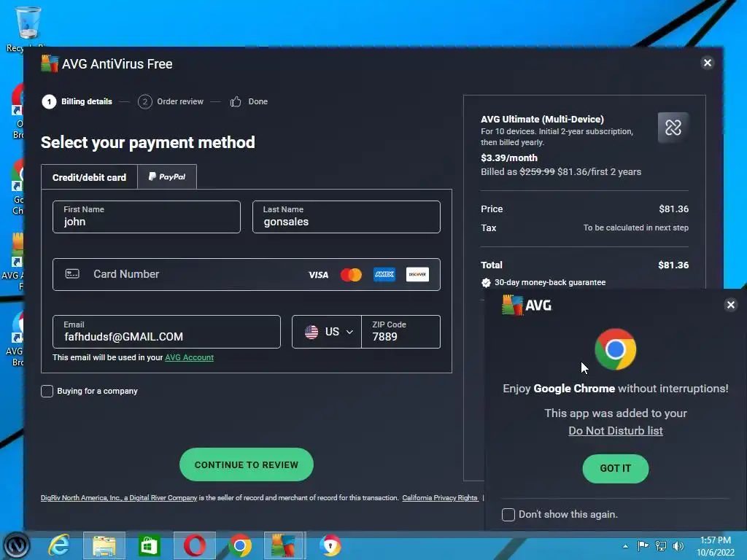Open the Do Not Disturb list link
The height and width of the screenshot is (560, 747).
click(616, 430)
